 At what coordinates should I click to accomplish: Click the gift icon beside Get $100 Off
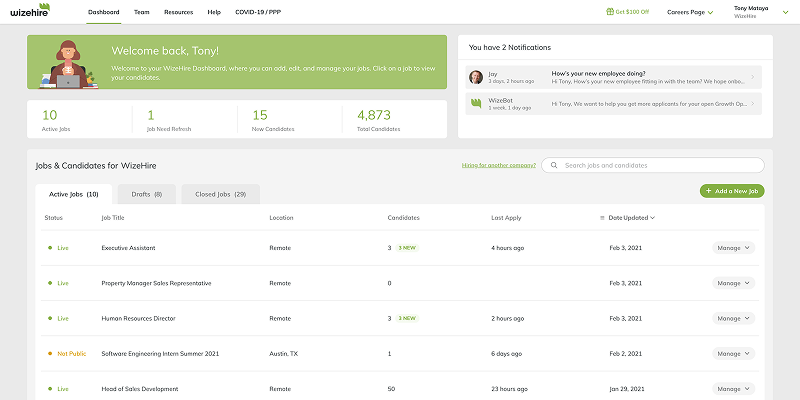point(609,12)
